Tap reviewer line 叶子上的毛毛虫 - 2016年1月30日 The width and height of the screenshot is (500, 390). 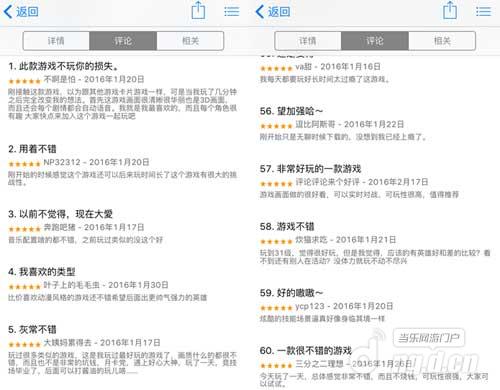click(106, 285)
